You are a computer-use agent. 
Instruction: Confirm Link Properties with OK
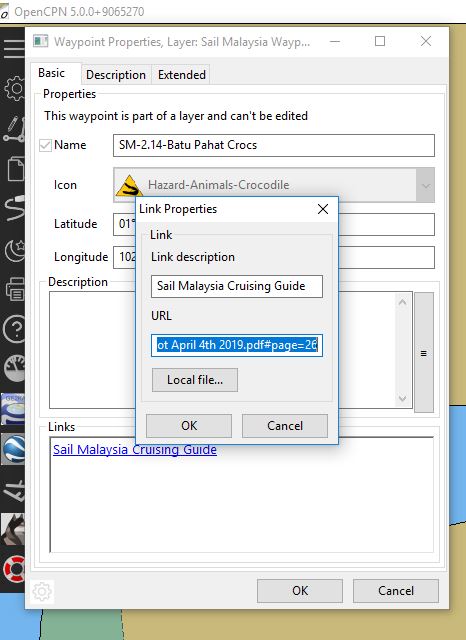click(x=189, y=426)
